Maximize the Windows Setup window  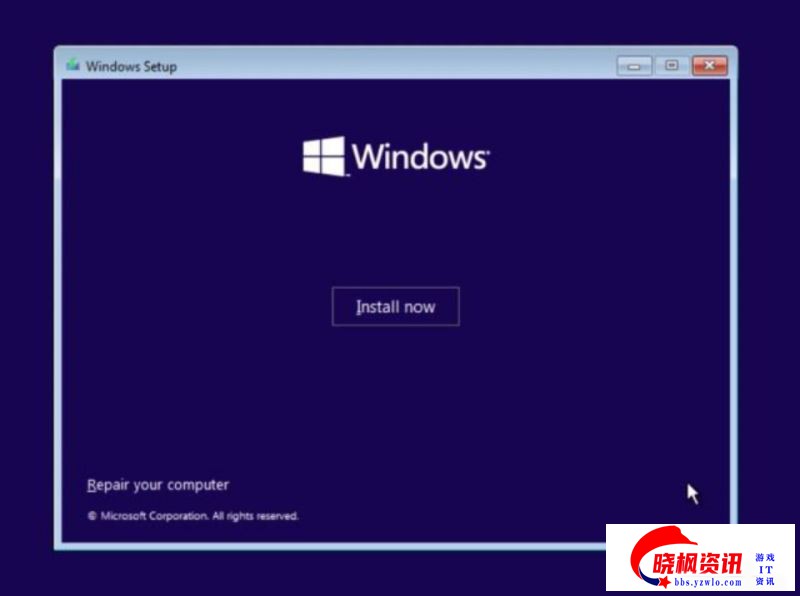coord(671,66)
